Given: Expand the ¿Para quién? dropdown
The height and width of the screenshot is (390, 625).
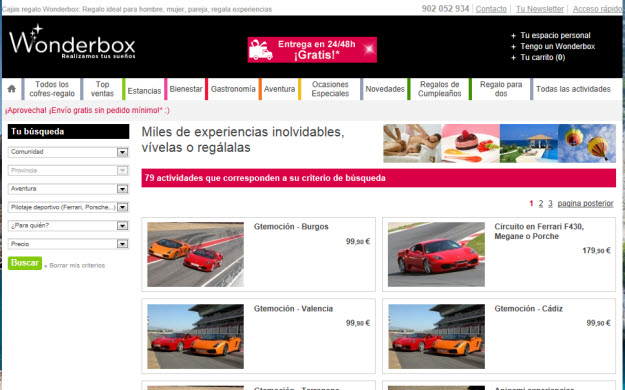Looking at the screenshot, I should [x=68, y=226].
